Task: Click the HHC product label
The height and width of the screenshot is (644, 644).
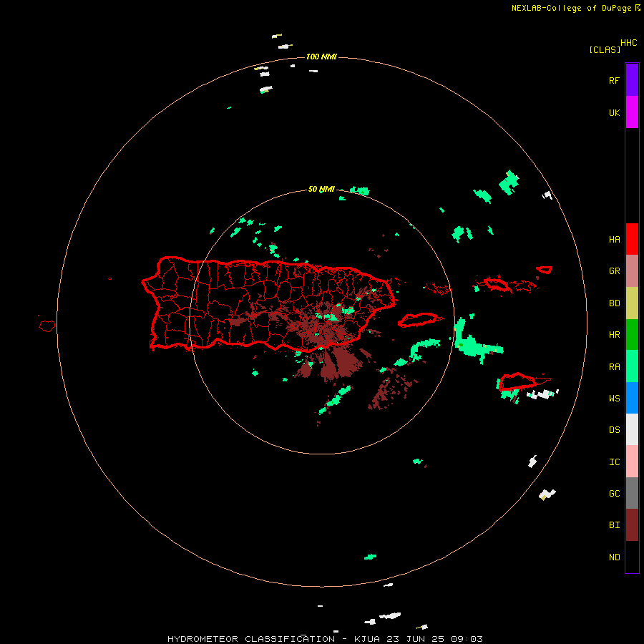Action: click(628, 43)
